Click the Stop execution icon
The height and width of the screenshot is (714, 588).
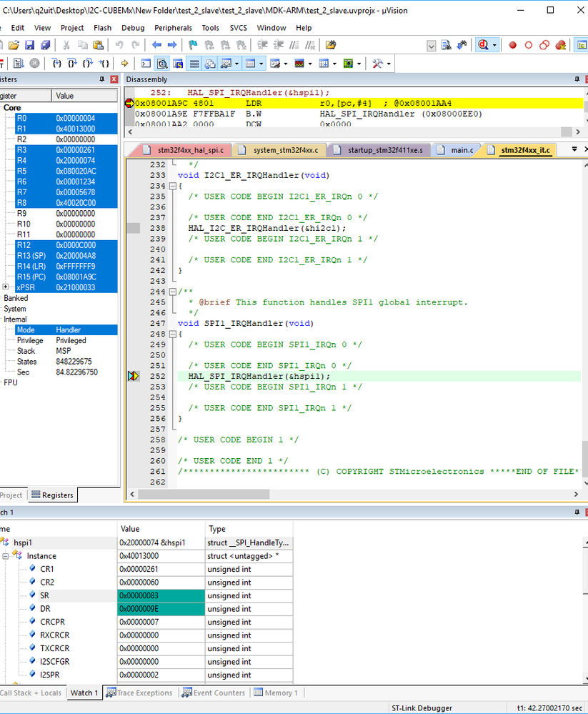[34, 64]
